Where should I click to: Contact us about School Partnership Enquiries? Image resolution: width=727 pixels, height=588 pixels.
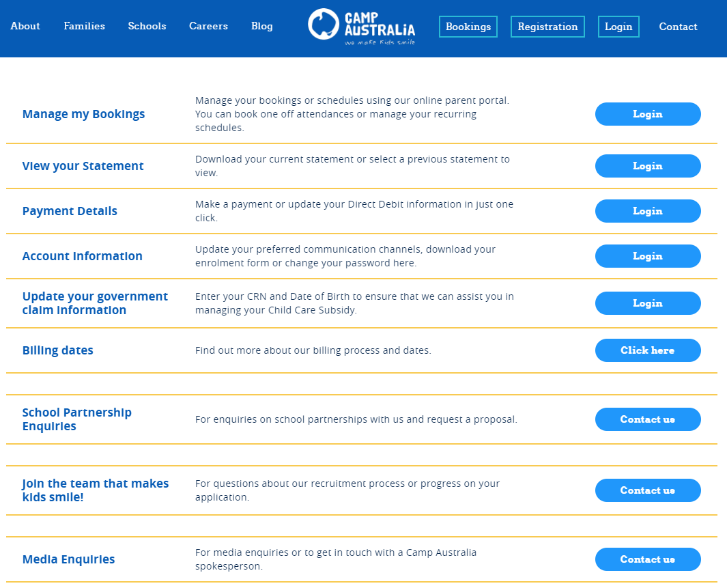pos(648,419)
